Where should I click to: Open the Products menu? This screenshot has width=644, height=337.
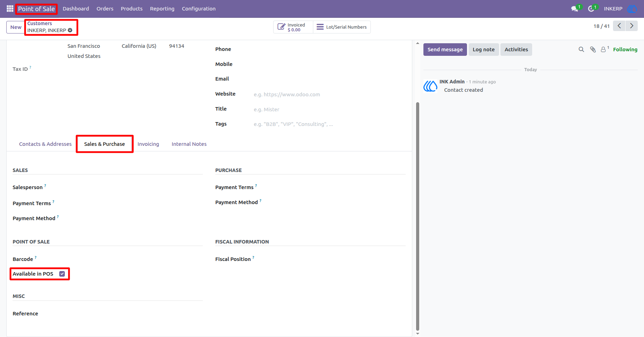pos(132,9)
